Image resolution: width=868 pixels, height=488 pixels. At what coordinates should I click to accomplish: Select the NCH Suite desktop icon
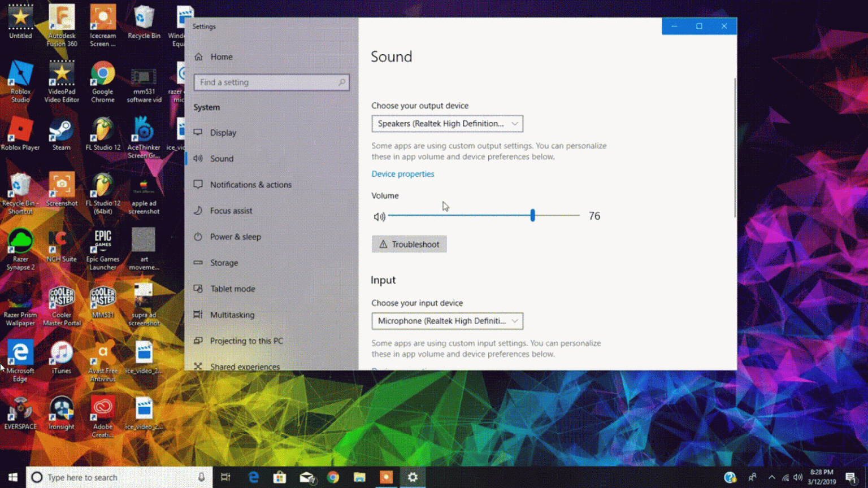pyautogui.click(x=62, y=247)
